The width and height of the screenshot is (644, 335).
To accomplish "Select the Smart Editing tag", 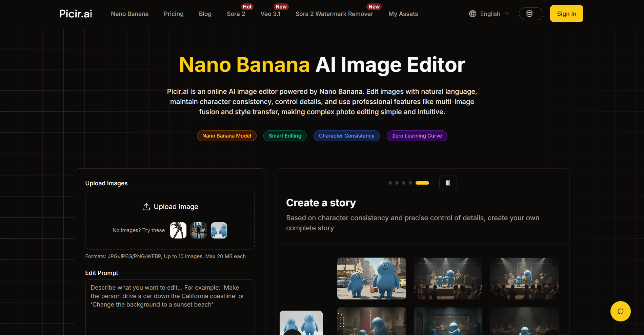I will tap(285, 136).
